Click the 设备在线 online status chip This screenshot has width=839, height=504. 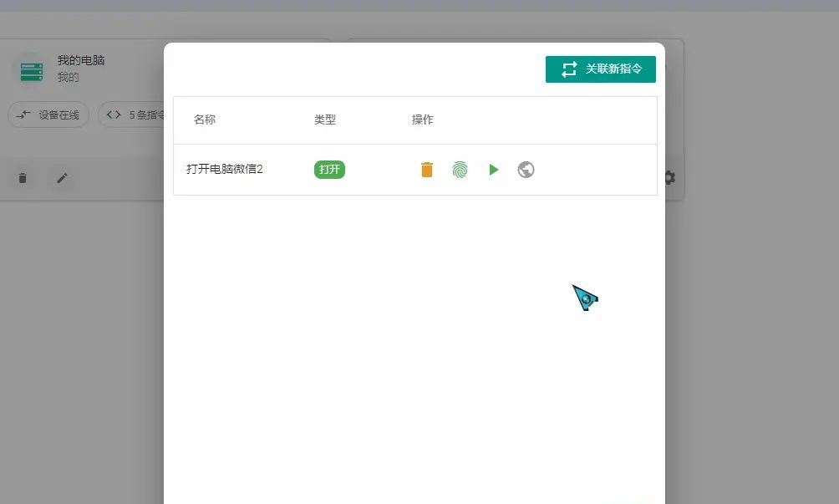click(48, 115)
